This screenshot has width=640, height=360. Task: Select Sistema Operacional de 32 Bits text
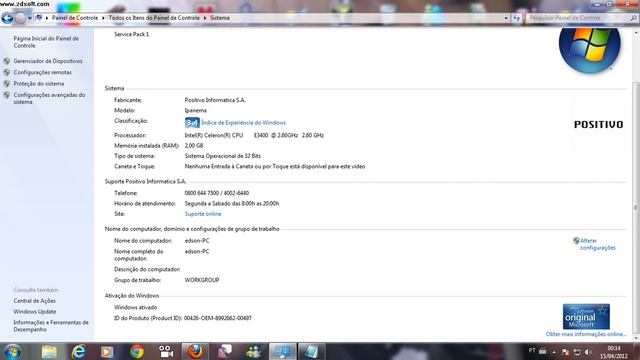pos(222,156)
